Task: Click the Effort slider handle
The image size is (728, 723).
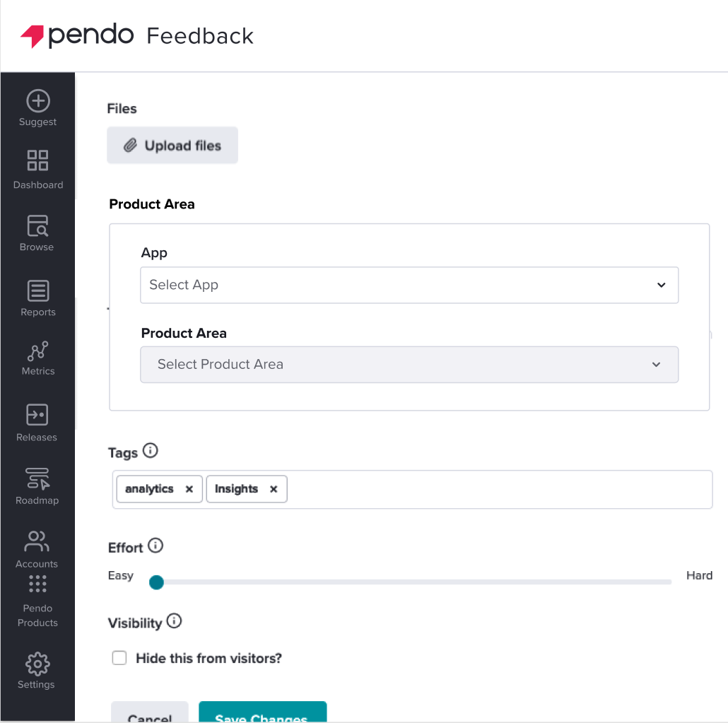Action: [x=156, y=582]
